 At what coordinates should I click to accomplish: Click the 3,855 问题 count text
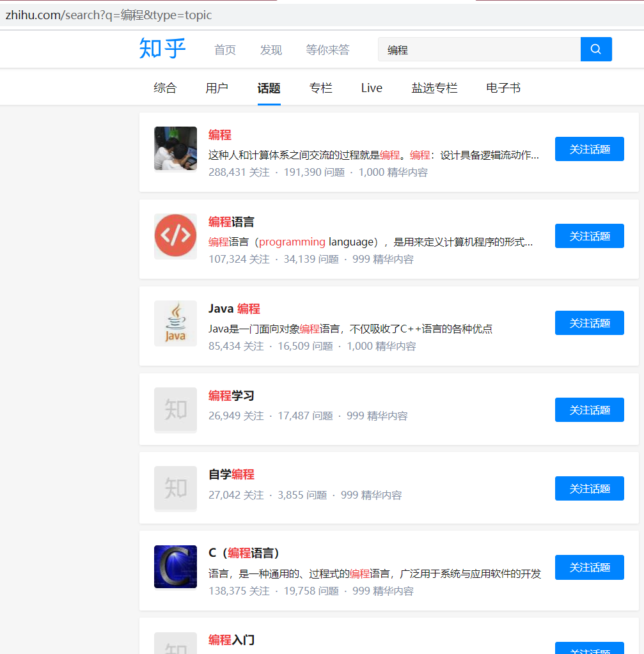point(302,495)
